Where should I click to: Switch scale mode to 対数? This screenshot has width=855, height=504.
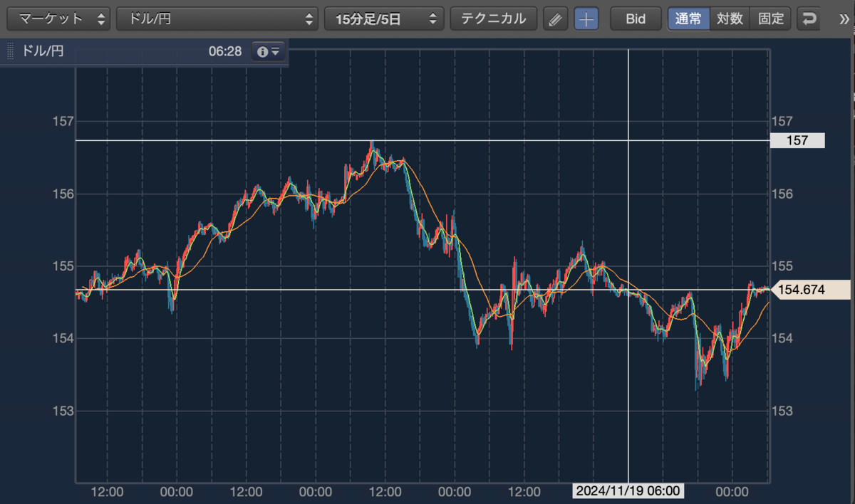730,19
